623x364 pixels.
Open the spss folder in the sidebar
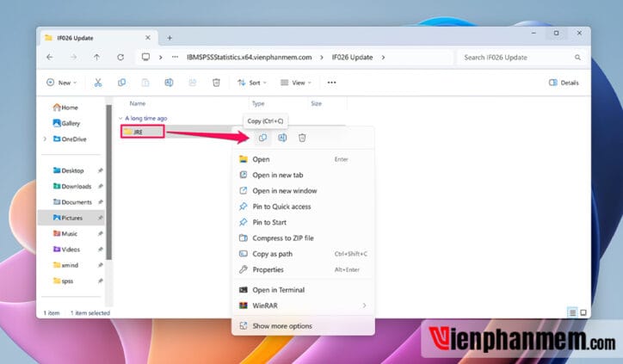[x=63, y=281]
